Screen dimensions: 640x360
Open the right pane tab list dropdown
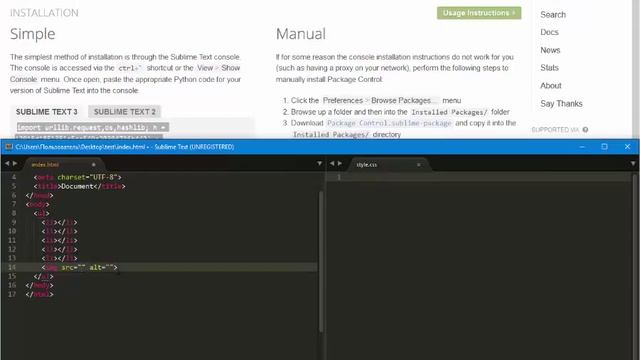(633, 164)
